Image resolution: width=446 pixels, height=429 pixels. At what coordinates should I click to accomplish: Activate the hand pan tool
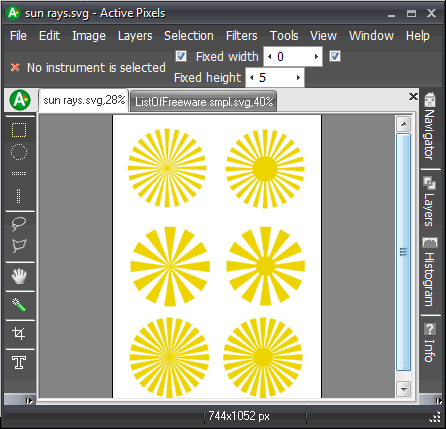coord(19,276)
